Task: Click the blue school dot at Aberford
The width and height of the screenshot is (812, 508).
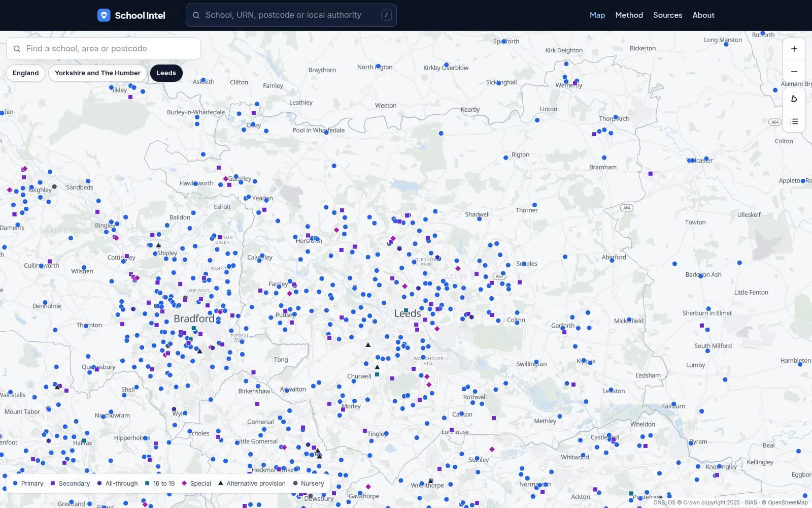Action: coord(612,260)
